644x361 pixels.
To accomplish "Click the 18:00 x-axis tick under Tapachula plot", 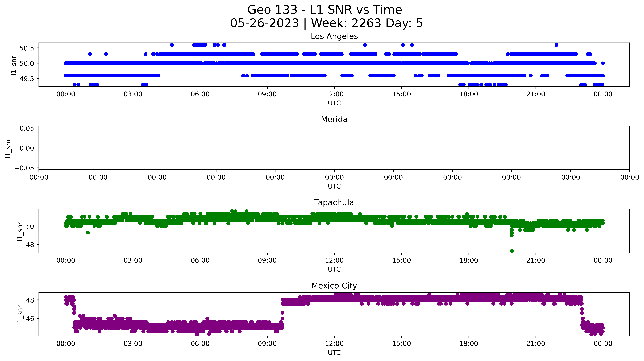I will pos(469,261).
